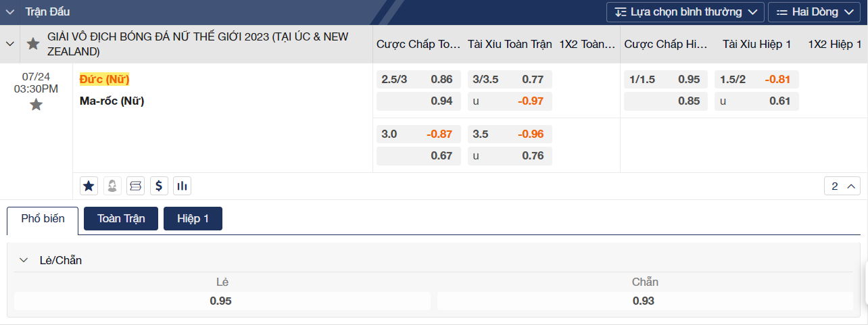This screenshot has width=868, height=325.
Task: Click the greyed person avatar icon
Action: click(x=112, y=185)
